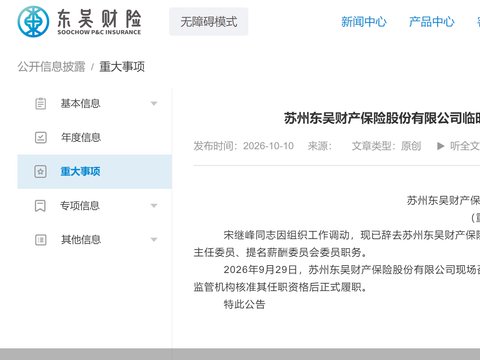
Task: Open the 新闻中心 navigation menu
Action: click(364, 22)
